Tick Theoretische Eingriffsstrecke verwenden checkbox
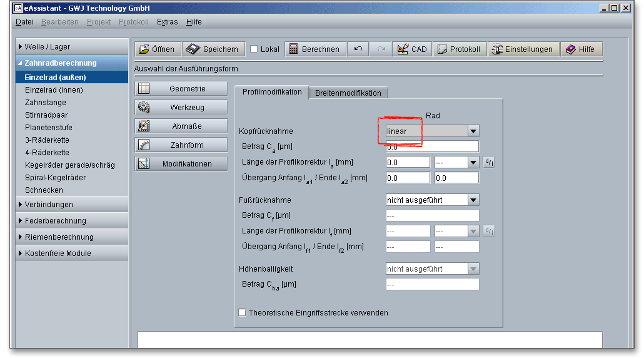Viewport: 644px width, 358px height. click(x=243, y=312)
